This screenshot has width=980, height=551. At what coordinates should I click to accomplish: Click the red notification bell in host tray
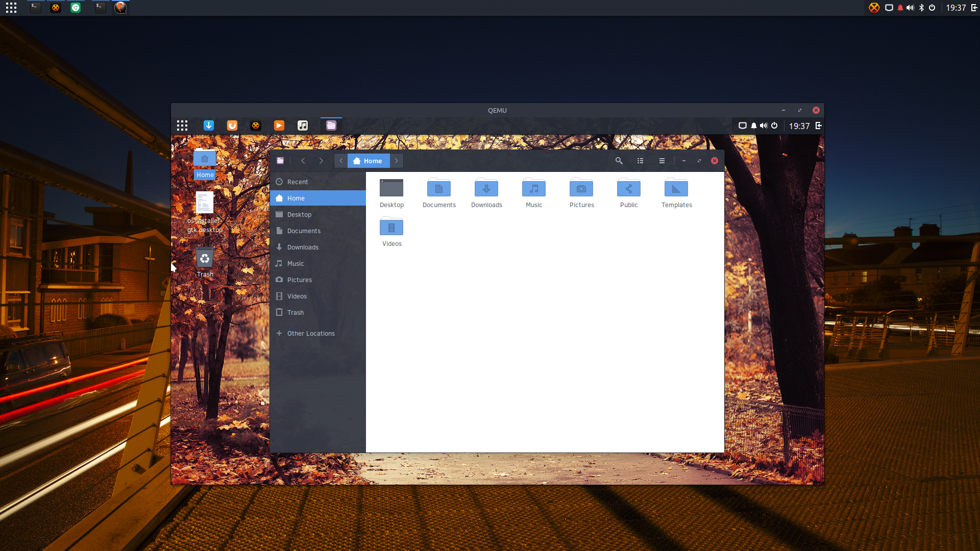coord(900,8)
